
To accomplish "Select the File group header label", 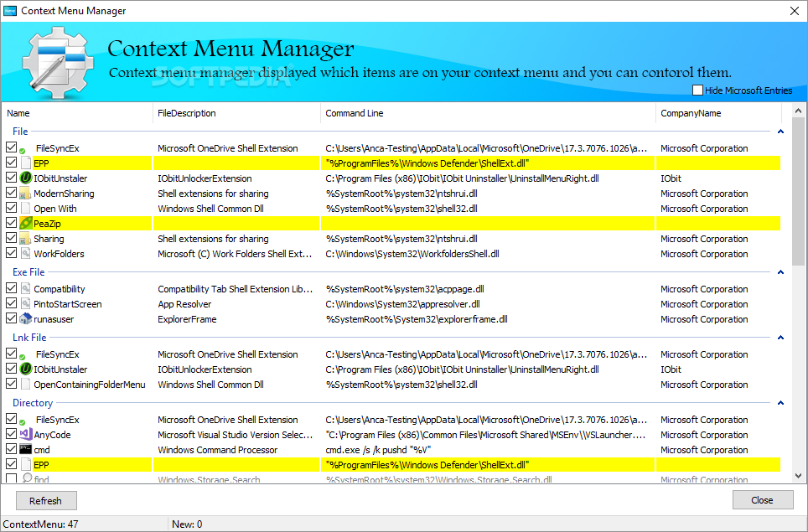I will (x=20, y=132).
